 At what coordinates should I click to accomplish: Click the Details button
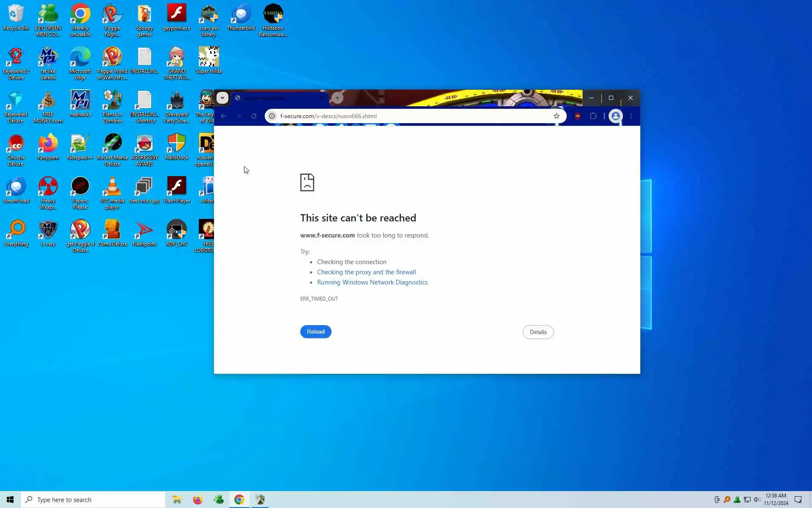(538, 332)
